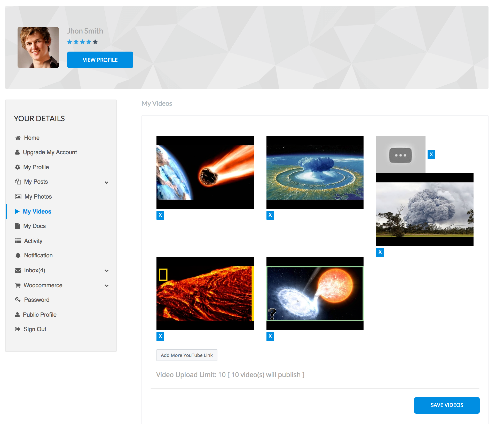Click the Sign Out arrow icon
The width and height of the screenshot is (504, 424).
(18, 329)
